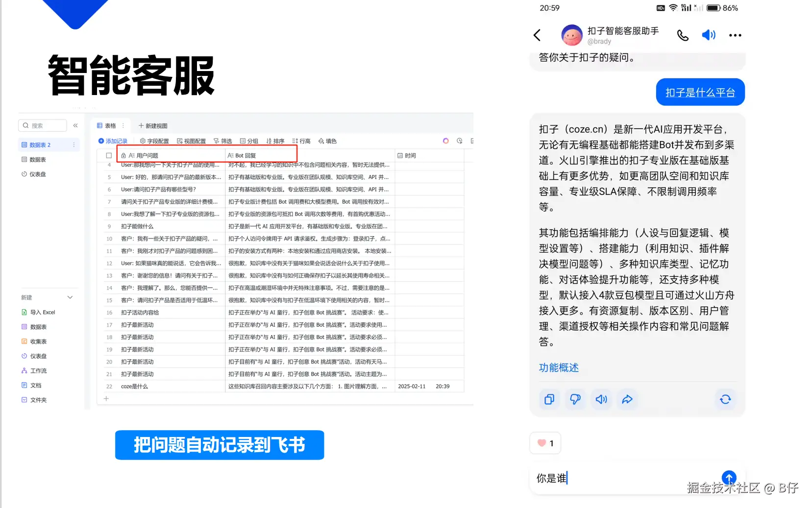Share the reply with arrow icon
Image resolution: width=812 pixels, height=508 pixels.
click(627, 399)
